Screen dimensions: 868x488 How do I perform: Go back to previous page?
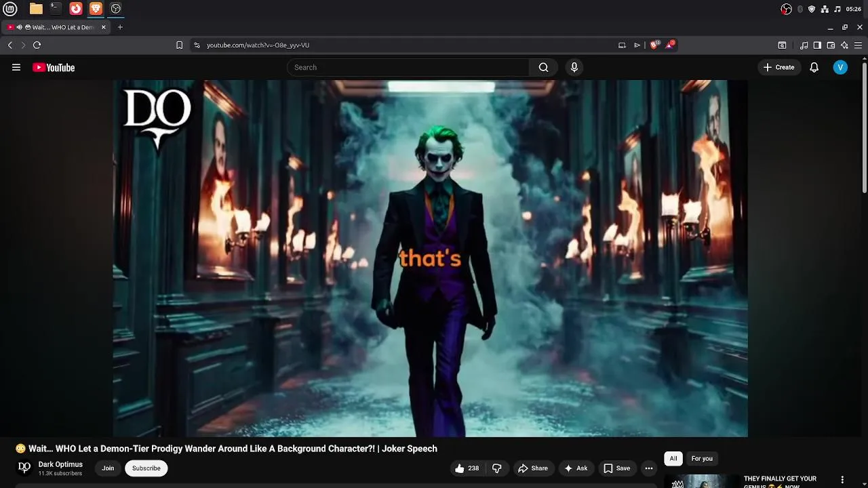point(10,45)
